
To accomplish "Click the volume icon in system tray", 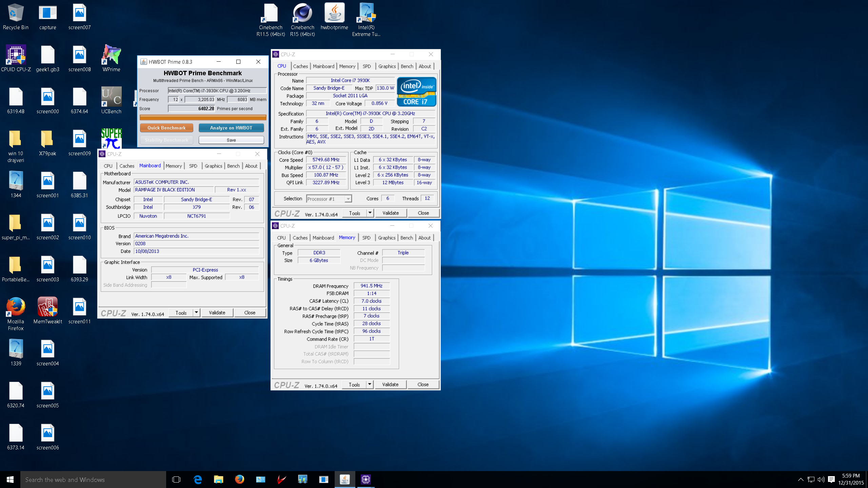I will coord(821,480).
